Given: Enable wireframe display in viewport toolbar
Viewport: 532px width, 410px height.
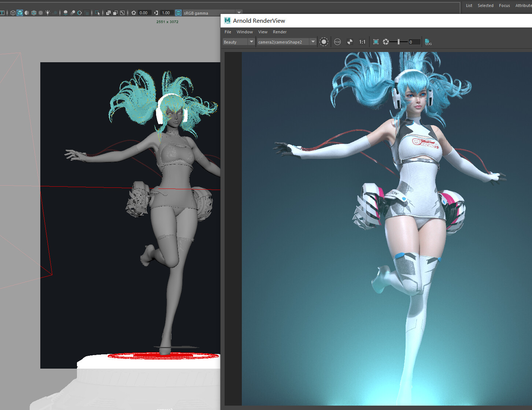Looking at the screenshot, I should point(13,13).
